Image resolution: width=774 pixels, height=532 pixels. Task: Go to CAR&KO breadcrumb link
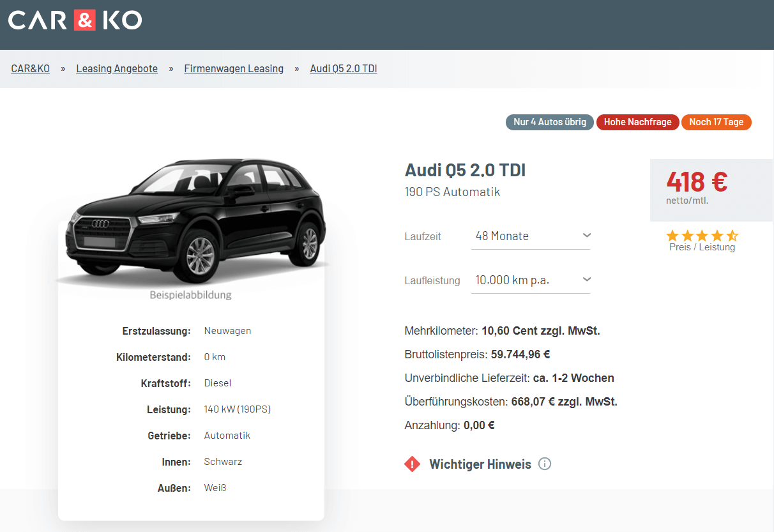[x=31, y=69]
